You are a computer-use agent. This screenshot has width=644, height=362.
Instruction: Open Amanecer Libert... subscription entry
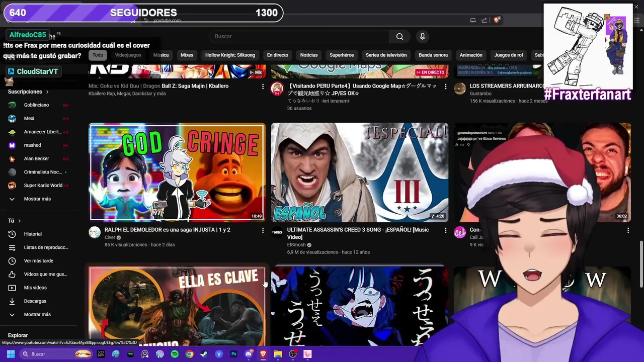coord(43,132)
